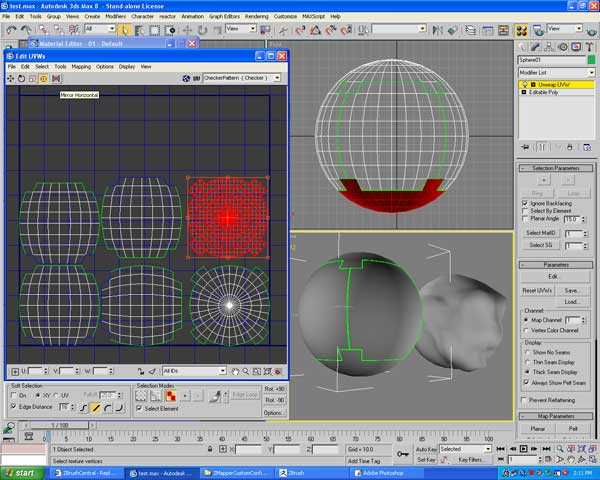The width and height of the screenshot is (600, 480).
Task: Open the Material Editor from main toolbar
Action: [x=522, y=30]
